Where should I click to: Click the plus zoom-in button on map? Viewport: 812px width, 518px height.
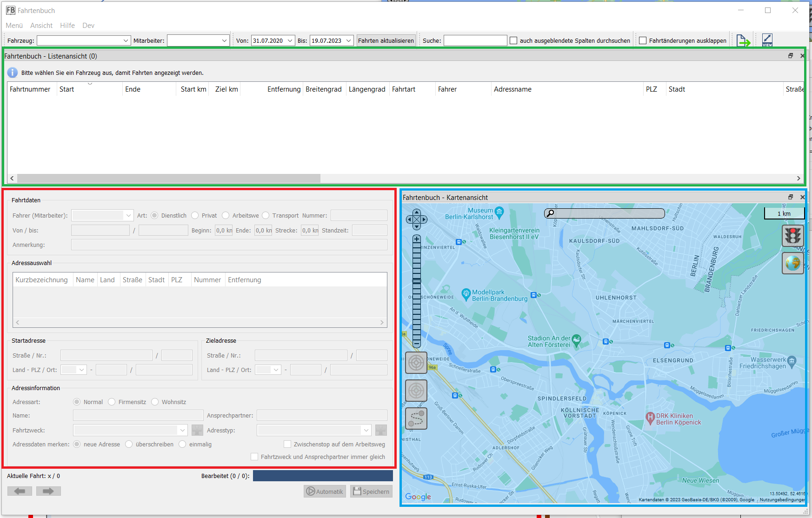pos(417,239)
